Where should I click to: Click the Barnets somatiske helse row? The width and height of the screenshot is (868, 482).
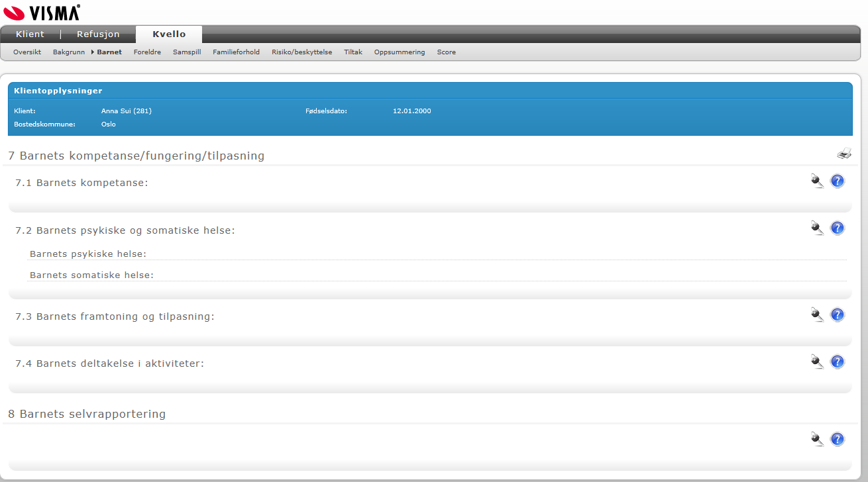pos(437,275)
